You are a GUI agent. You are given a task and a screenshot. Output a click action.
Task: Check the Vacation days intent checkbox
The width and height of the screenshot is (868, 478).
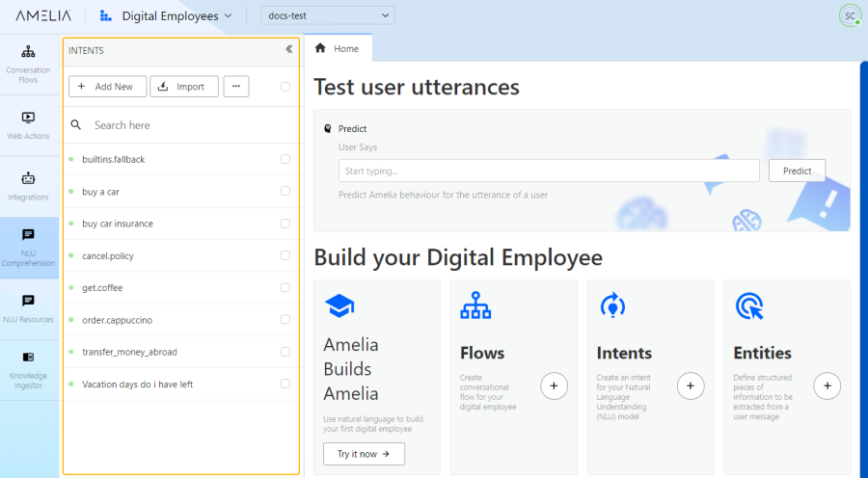[x=285, y=384]
